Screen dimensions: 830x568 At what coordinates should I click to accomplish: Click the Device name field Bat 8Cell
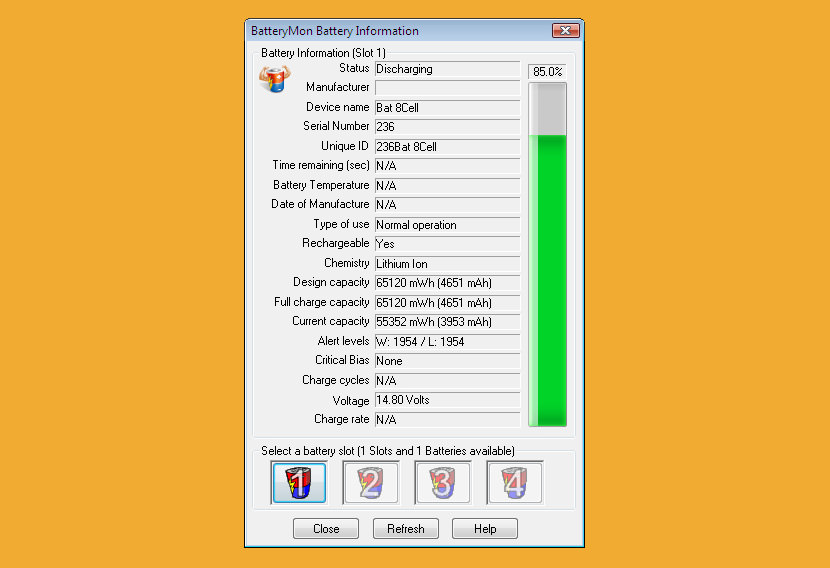[x=447, y=107]
